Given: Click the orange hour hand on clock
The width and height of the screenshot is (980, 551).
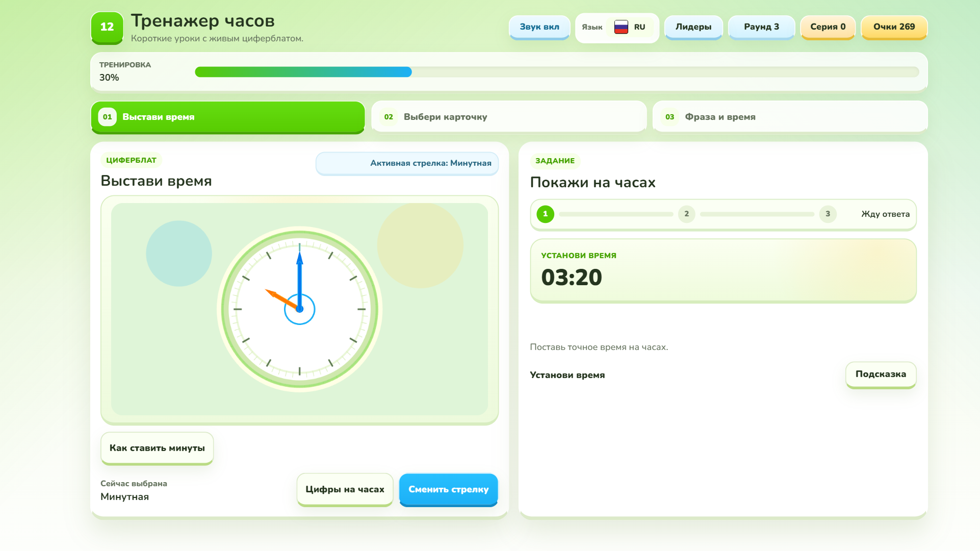Looking at the screenshot, I should pyautogui.click(x=281, y=298).
